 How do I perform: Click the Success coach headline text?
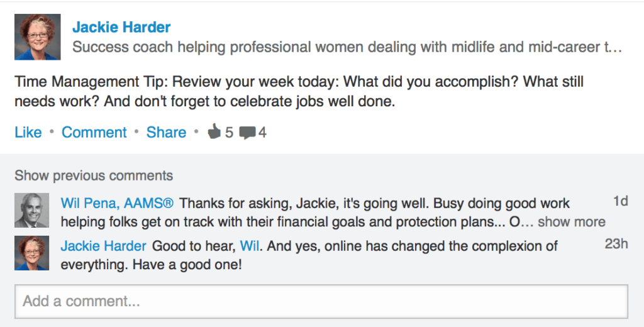pyautogui.click(x=347, y=47)
